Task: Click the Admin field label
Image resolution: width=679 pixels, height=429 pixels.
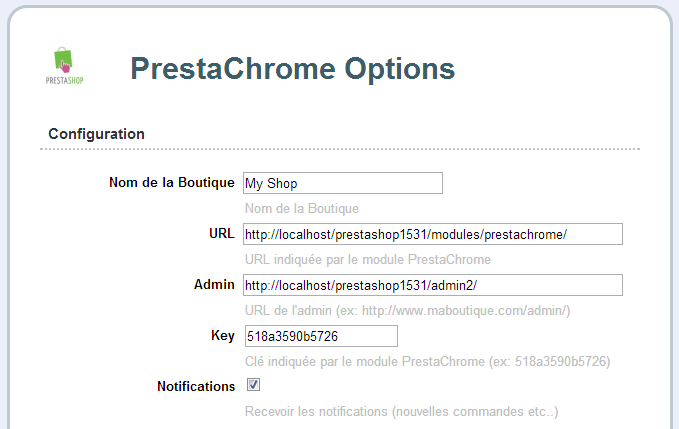Action: click(x=214, y=285)
